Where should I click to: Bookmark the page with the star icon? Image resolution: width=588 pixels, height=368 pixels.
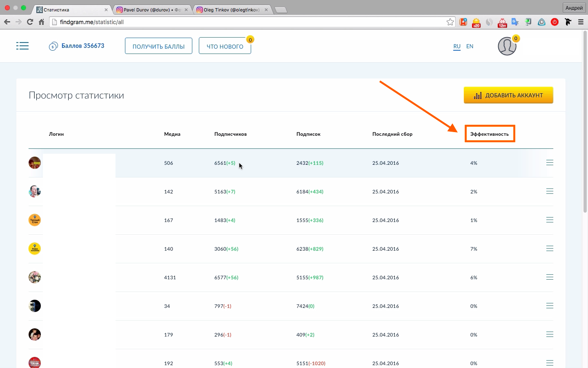coord(450,22)
